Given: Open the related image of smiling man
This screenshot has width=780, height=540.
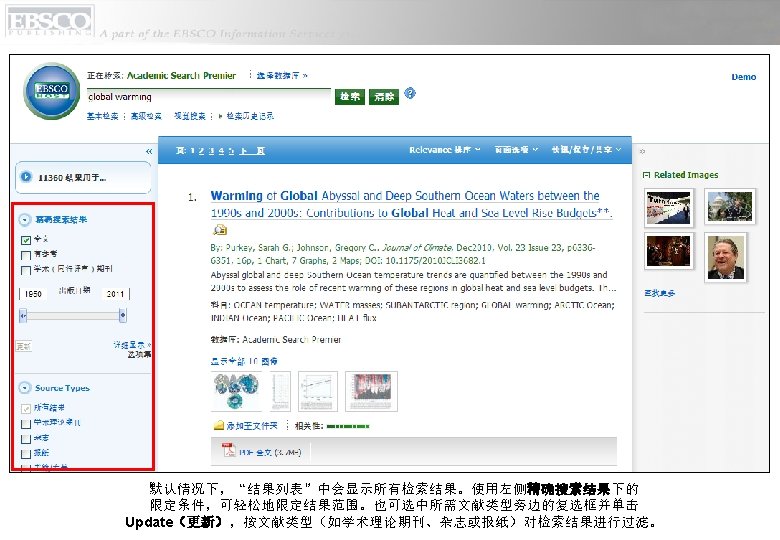Looking at the screenshot, I should pyautogui.click(x=725, y=257).
